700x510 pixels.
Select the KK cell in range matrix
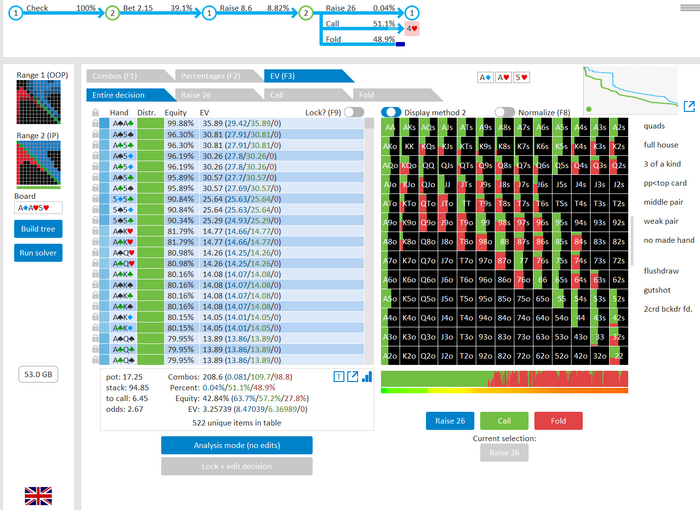(409, 146)
